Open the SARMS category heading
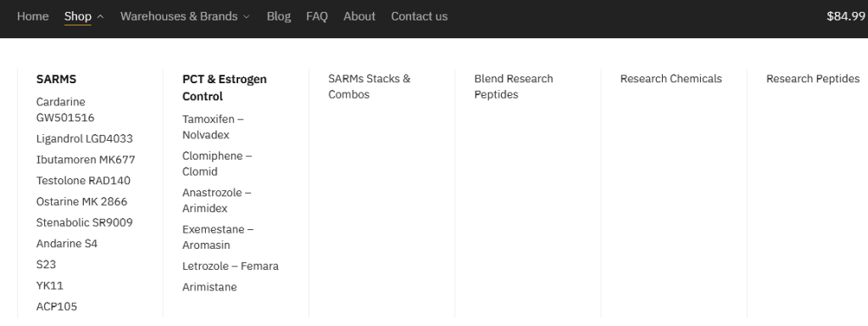The image size is (868, 326). coord(56,79)
